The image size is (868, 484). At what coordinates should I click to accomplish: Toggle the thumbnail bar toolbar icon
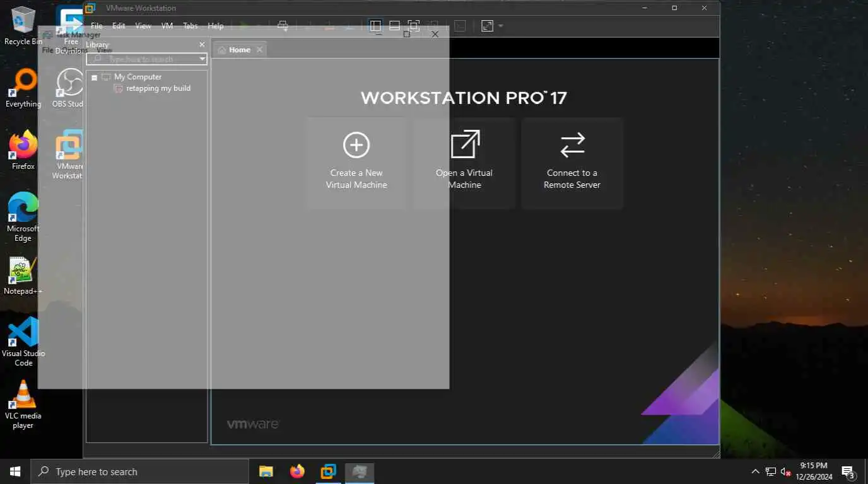click(x=394, y=26)
